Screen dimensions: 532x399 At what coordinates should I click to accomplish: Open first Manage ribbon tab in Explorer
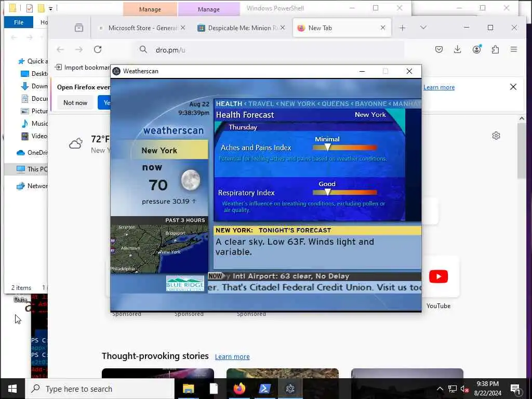(x=150, y=9)
